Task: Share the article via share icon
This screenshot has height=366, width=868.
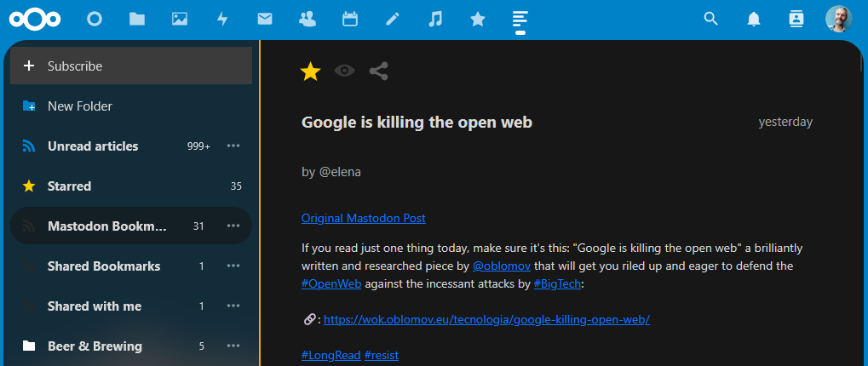Action: 379,71
